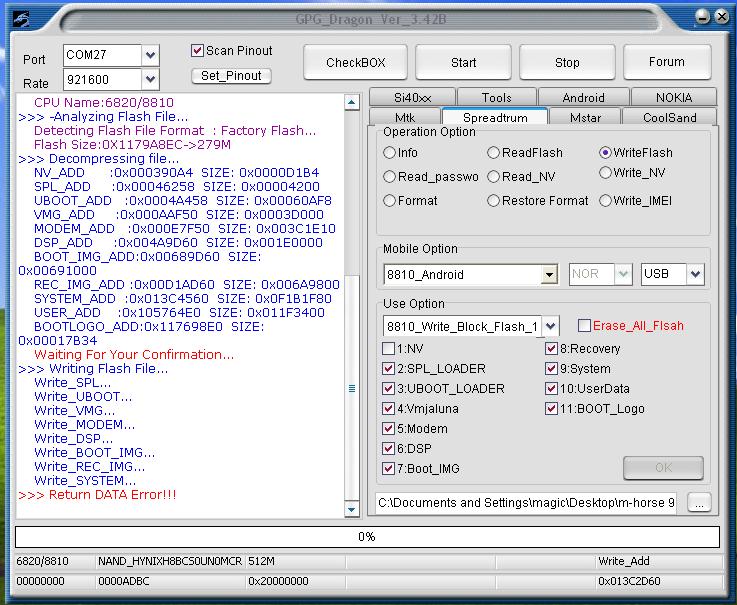Open the Port COM27 dropdown
Image resolution: width=737 pixels, height=605 pixels.
click(150, 55)
